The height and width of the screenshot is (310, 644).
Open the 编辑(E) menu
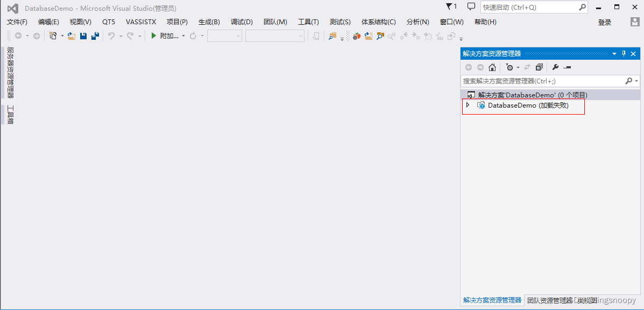(x=48, y=22)
